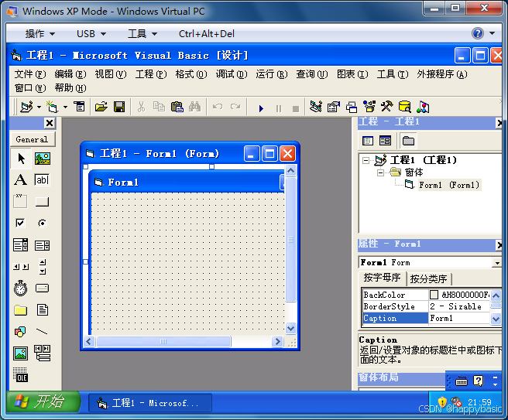Select Form1 (Form1) in project tree

click(449, 185)
